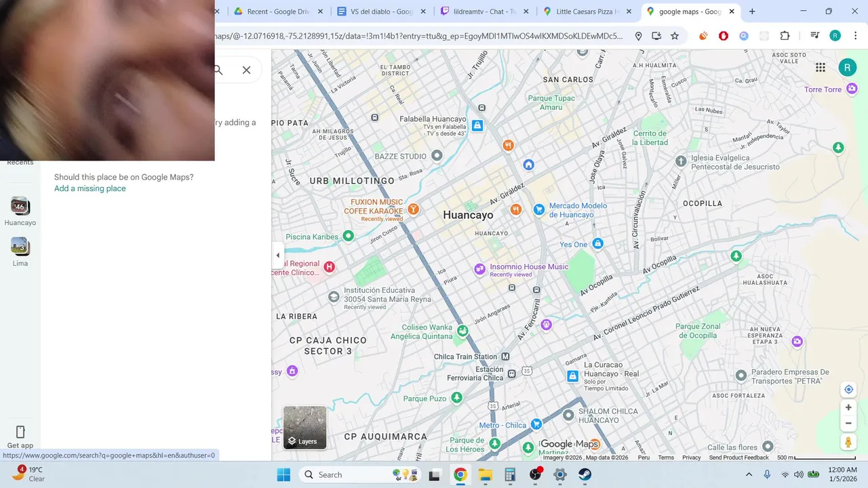Open the Extensions puzzle icon

[x=785, y=36]
